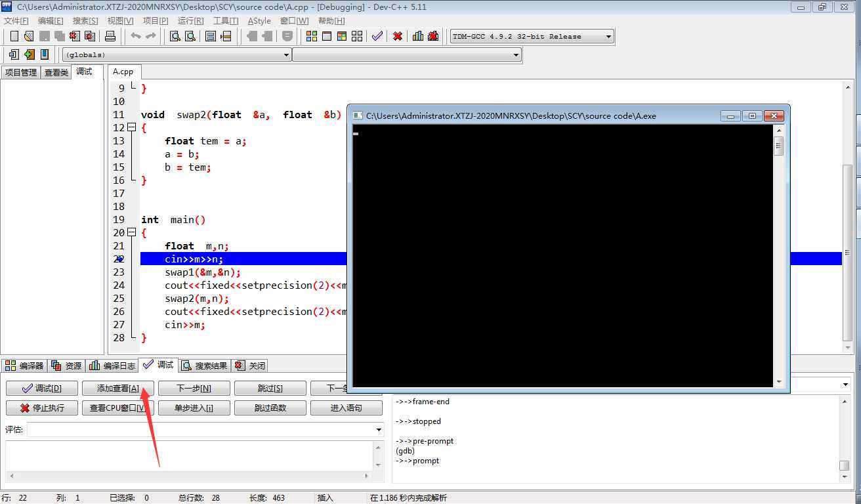Image resolution: width=861 pixels, height=504 pixels.
Task: Switch to the 项目管理 sidebar tab
Action: pos(21,72)
